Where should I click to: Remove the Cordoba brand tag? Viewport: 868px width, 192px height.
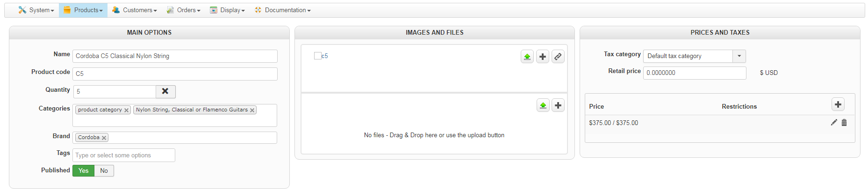(x=104, y=138)
